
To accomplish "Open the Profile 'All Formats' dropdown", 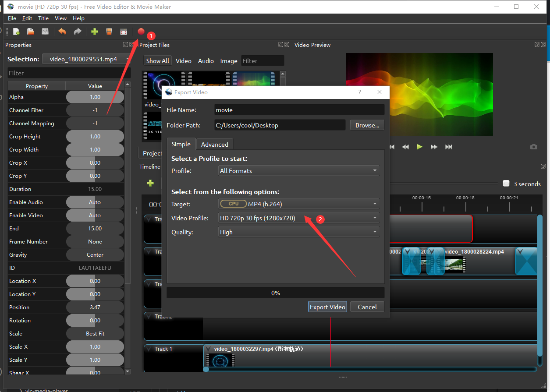I will [298, 171].
